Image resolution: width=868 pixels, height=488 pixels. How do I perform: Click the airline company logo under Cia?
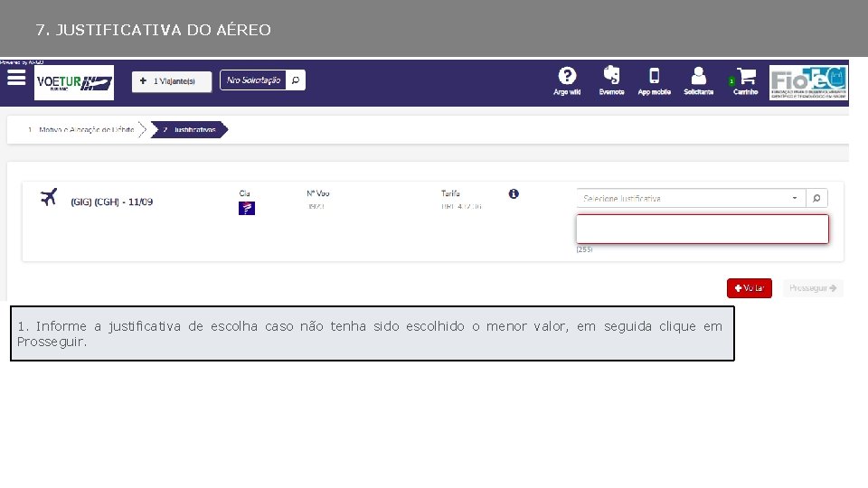[x=247, y=208]
